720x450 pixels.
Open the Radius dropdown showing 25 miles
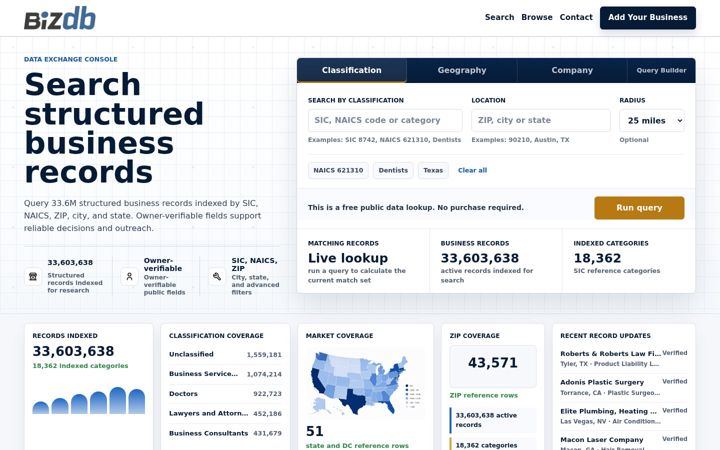point(652,121)
